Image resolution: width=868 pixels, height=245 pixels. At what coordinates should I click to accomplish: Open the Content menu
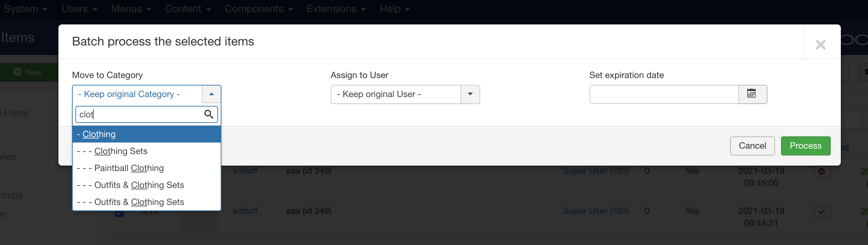coord(188,9)
